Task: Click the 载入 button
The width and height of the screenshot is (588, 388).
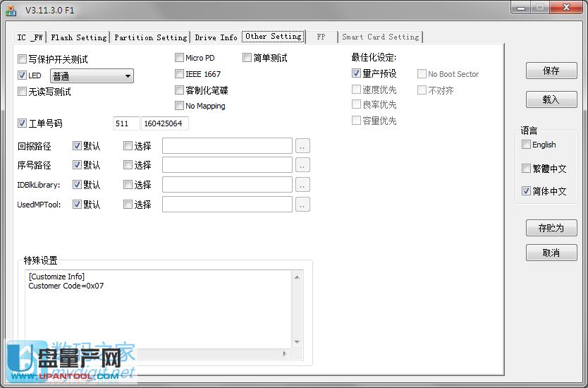Action: pos(551,99)
